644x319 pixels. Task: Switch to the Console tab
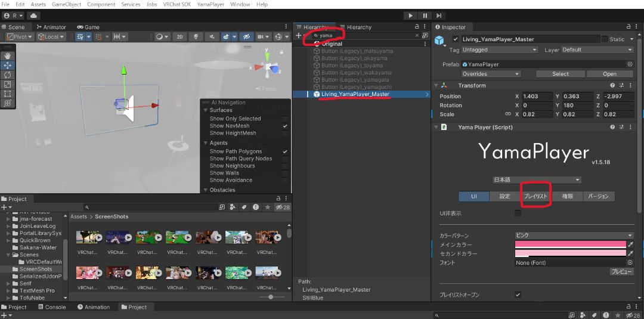(x=52, y=307)
